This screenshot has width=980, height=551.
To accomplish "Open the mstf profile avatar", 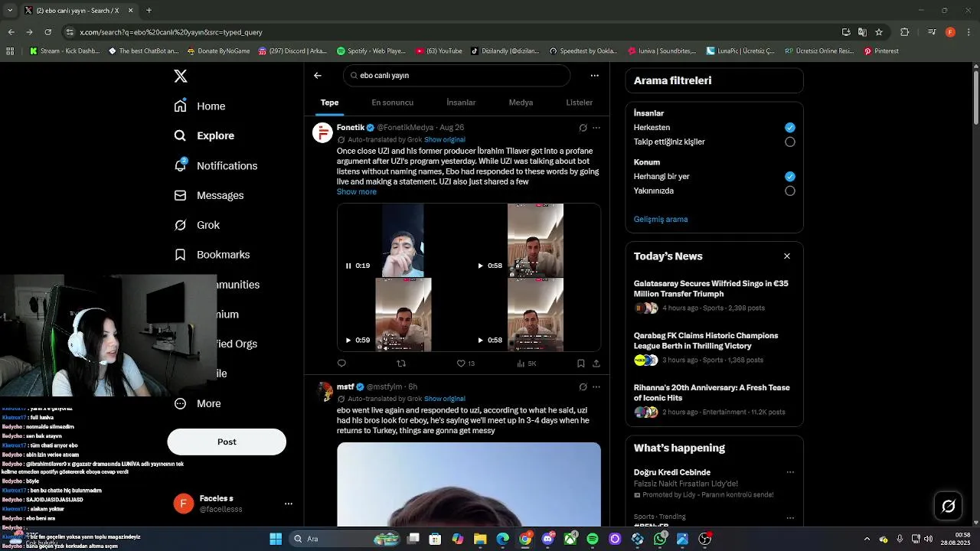I will tap(324, 392).
